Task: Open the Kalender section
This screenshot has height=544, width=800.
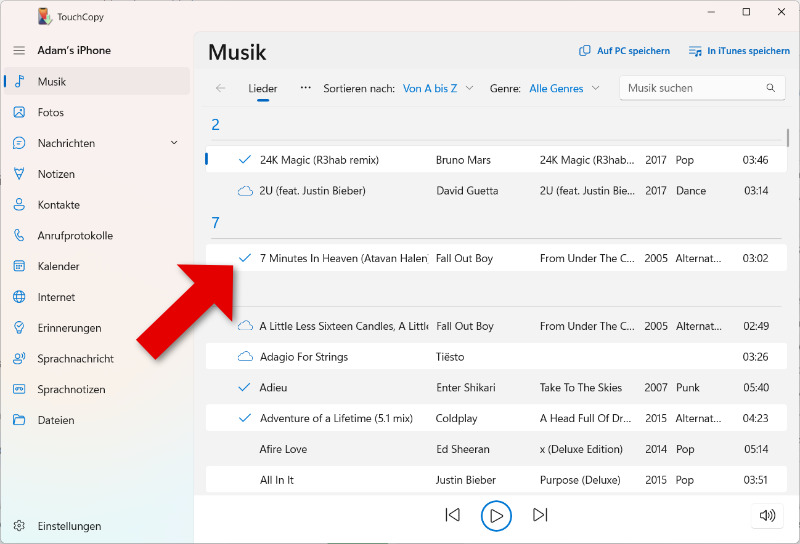Action: 97,266
